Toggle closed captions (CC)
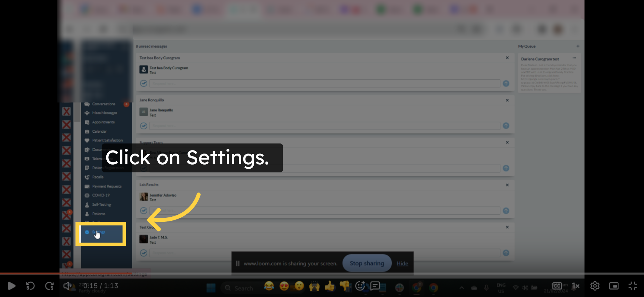The height and width of the screenshot is (297, 644). [557, 286]
